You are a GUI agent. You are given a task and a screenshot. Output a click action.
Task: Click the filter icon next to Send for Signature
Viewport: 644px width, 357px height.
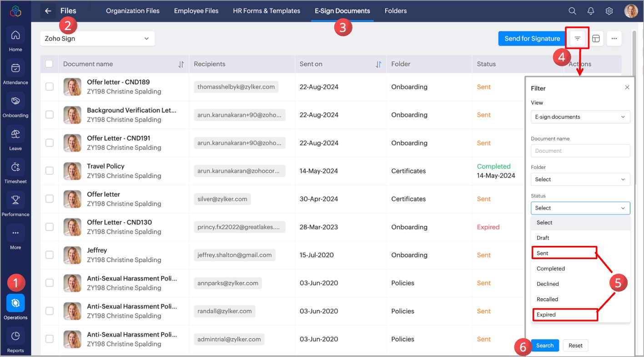[x=577, y=39]
